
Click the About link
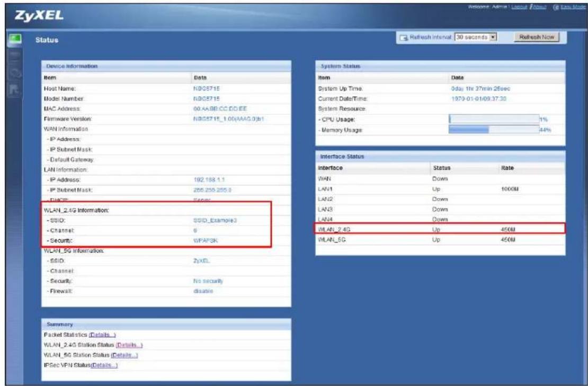click(x=539, y=7)
